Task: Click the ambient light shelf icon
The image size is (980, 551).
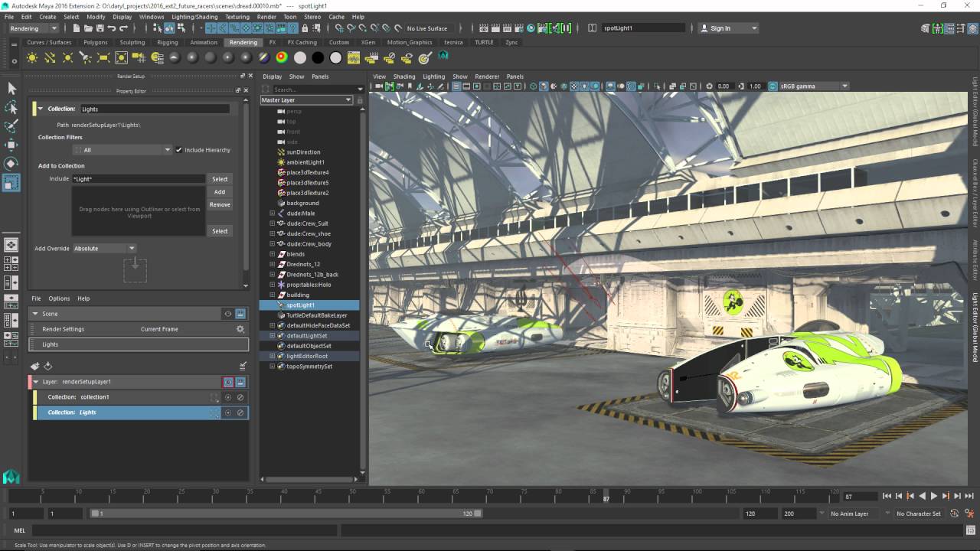Action: click(33, 57)
